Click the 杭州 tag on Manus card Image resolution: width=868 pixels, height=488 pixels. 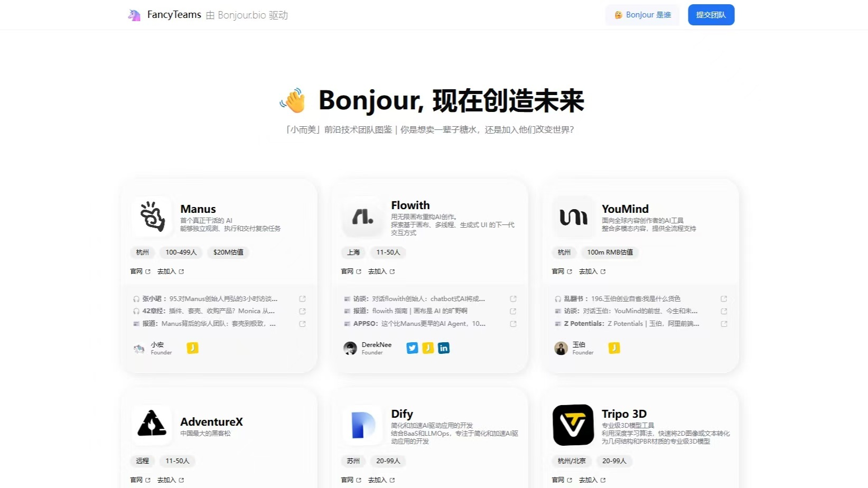point(143,252)
